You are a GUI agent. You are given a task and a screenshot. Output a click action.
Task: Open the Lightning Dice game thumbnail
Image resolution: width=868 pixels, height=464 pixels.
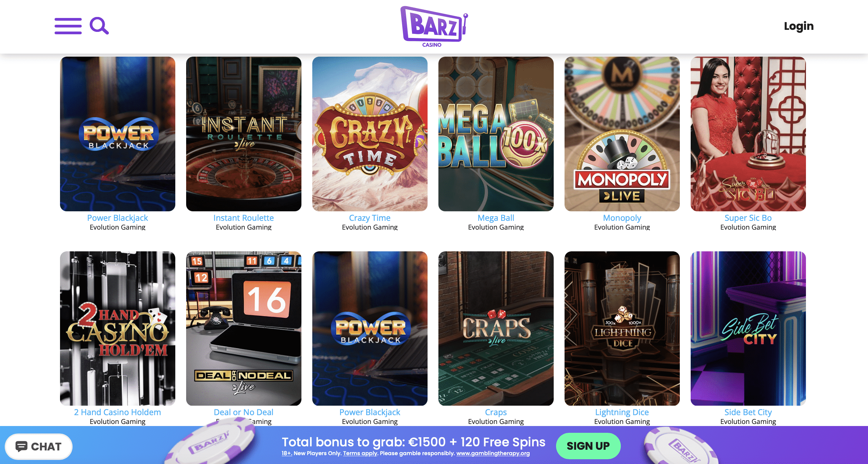coord(622,328)
